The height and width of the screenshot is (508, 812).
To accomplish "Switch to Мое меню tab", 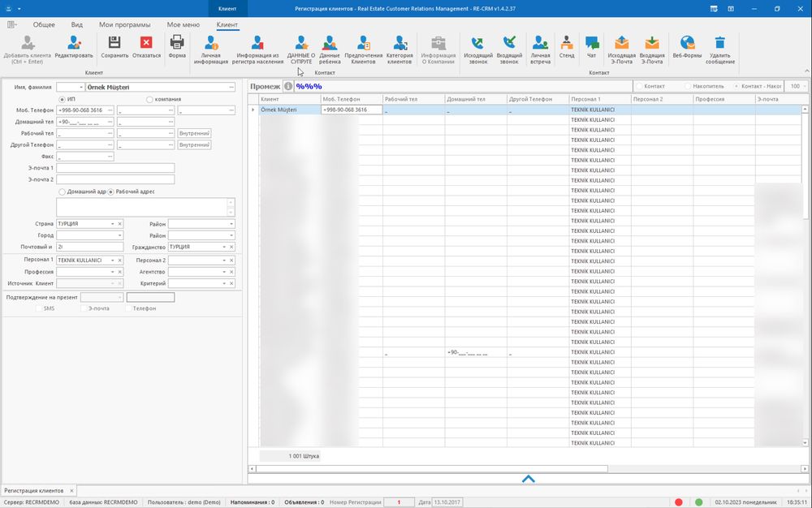I will click(x=184, y=24).
